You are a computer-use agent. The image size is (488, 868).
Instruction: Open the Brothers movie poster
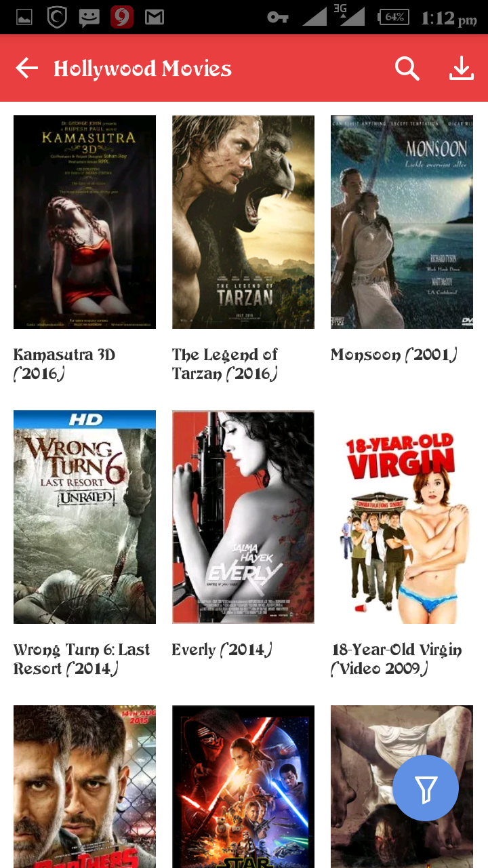tap(85, 787)
